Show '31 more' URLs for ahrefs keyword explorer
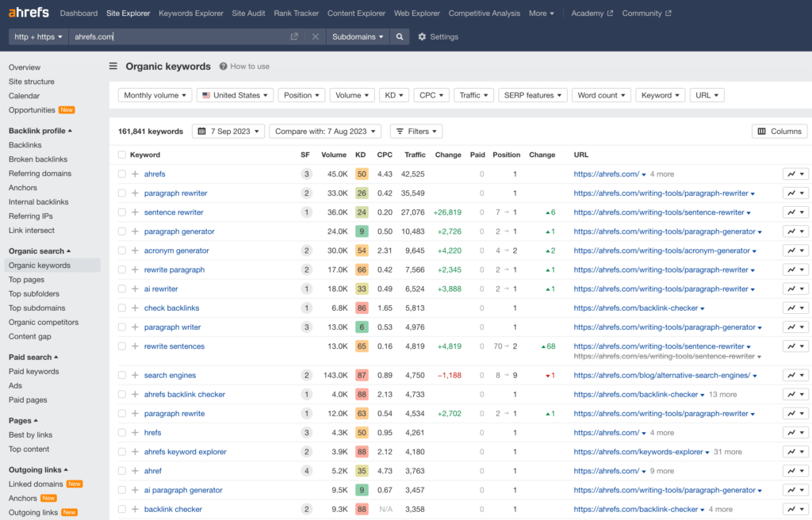Screen dimensions: 812x520 coord(728,452)
